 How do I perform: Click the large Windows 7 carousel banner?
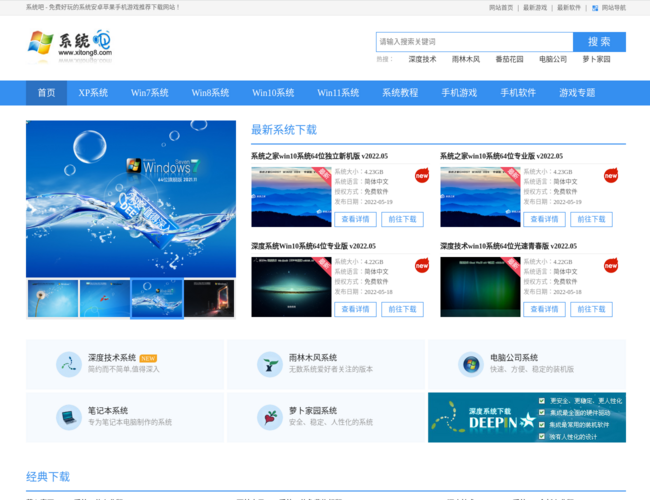click(x=131, y=199)
